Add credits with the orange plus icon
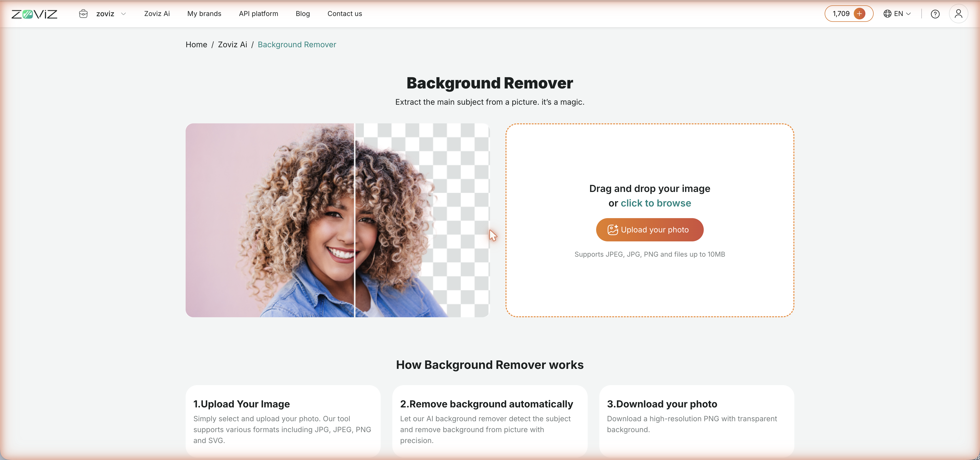Screen dimensions: 980x460 (x=859, y=14)
